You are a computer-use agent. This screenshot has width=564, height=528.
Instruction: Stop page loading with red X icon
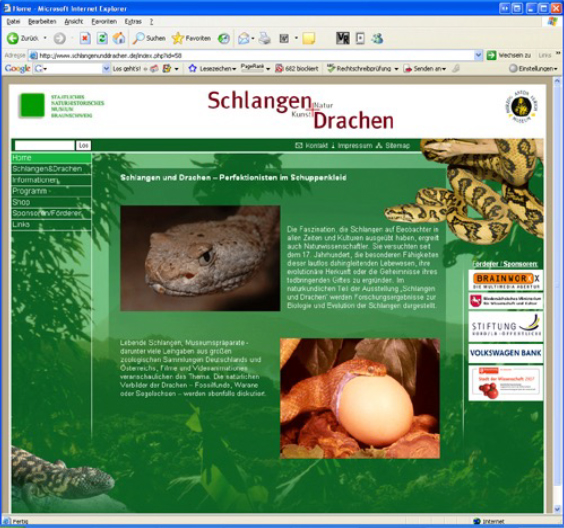[x=85, y=38]
